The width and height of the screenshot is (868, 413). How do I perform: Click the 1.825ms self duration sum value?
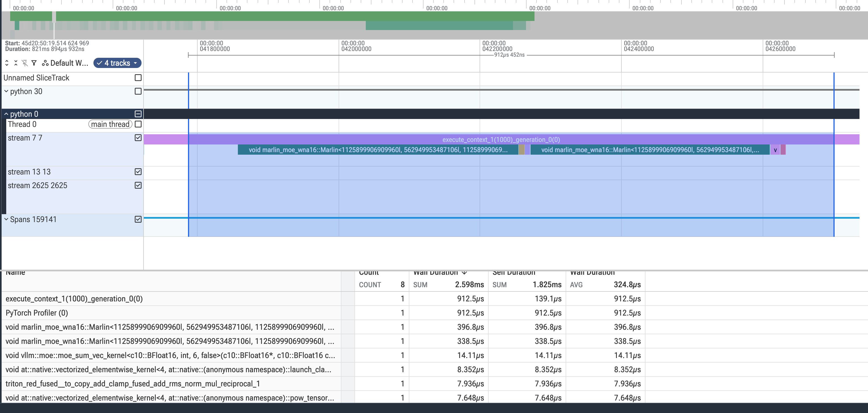[547, 285]
